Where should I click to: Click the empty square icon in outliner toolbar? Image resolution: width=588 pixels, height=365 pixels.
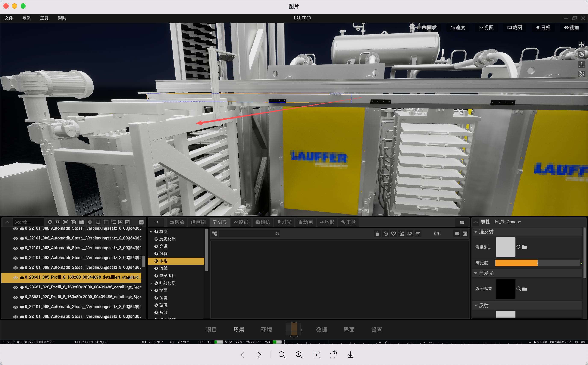(106, 222)
